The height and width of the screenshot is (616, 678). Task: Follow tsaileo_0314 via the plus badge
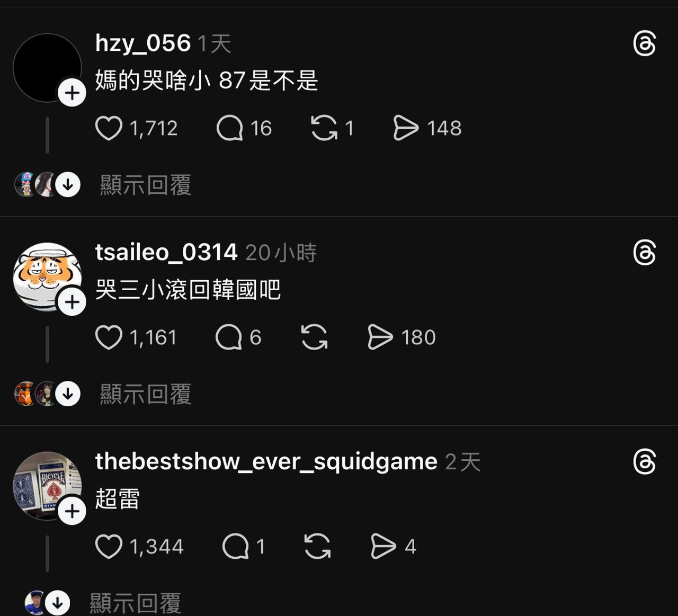coord(72,302)
